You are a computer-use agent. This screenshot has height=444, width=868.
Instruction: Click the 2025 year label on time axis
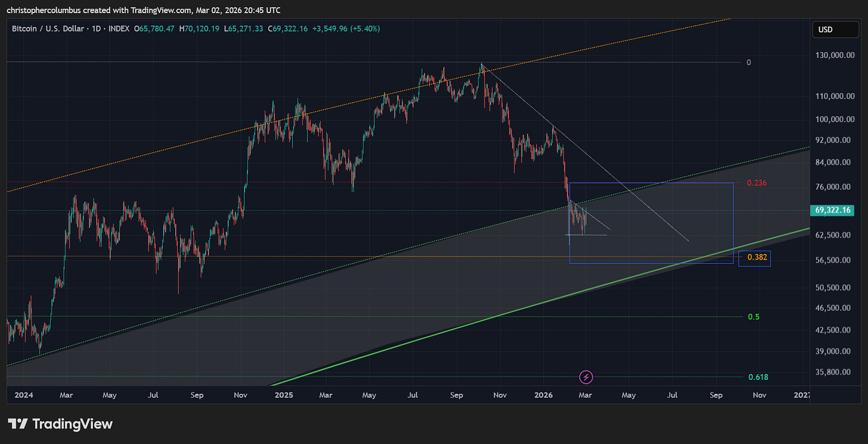click(283, 395)
